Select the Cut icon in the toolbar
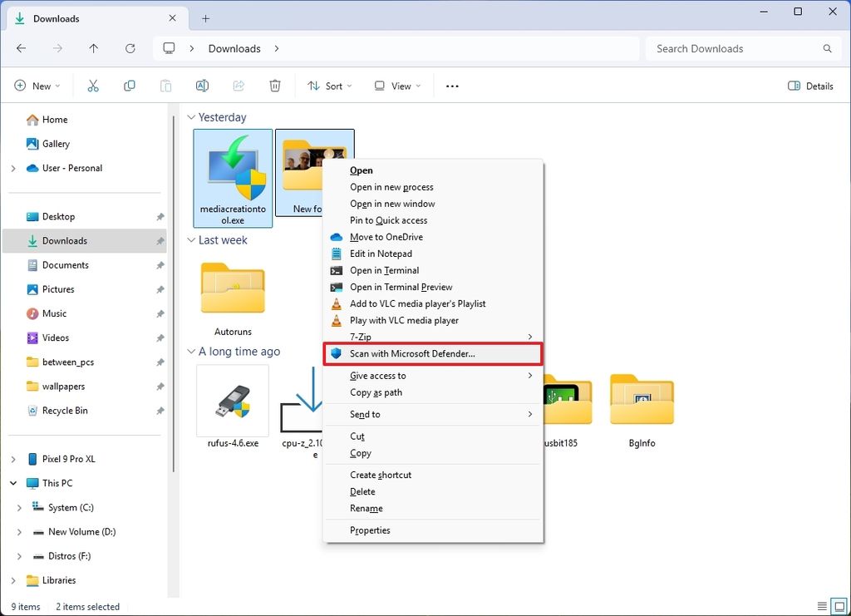 93,85
